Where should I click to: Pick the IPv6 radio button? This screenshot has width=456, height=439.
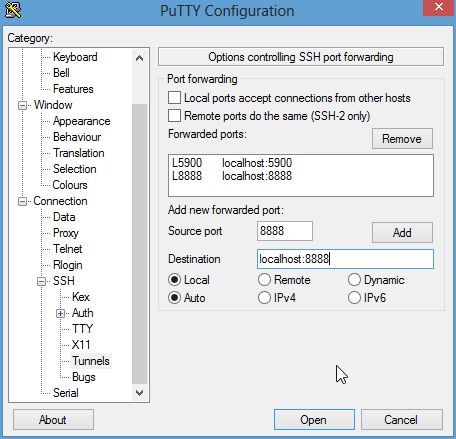point(354,298)
